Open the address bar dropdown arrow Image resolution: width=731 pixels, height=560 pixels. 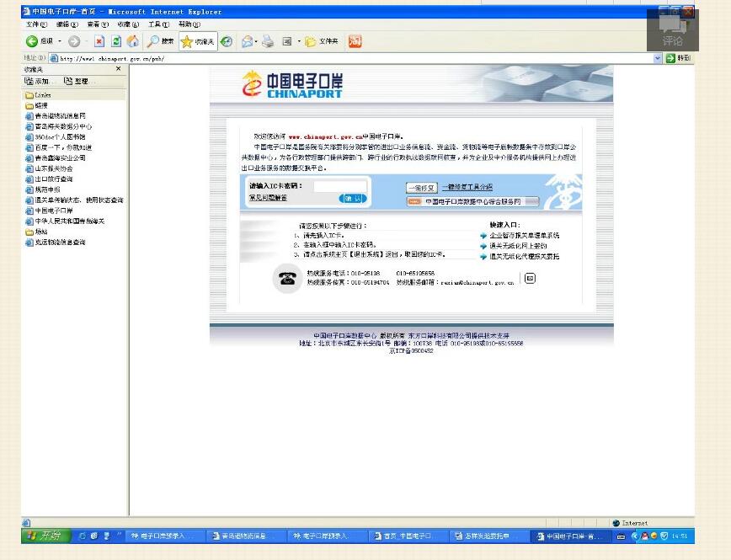pyautogui.click(x=658, y=58)
